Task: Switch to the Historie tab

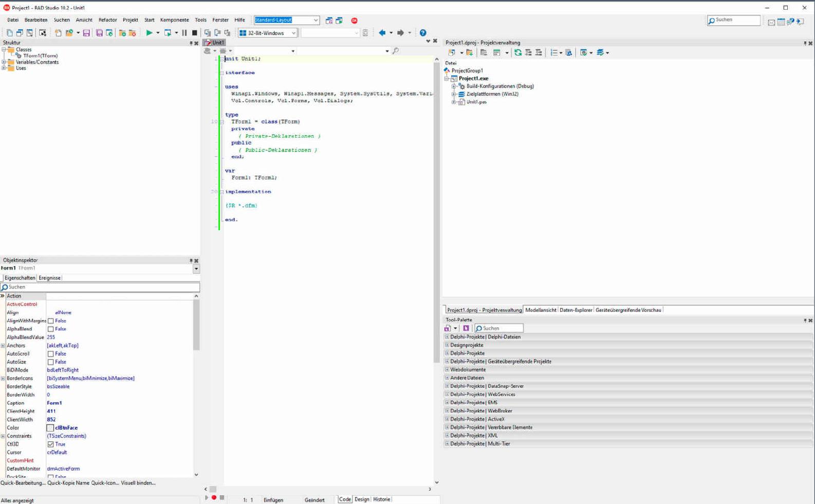Action: [x=381, y=499]
